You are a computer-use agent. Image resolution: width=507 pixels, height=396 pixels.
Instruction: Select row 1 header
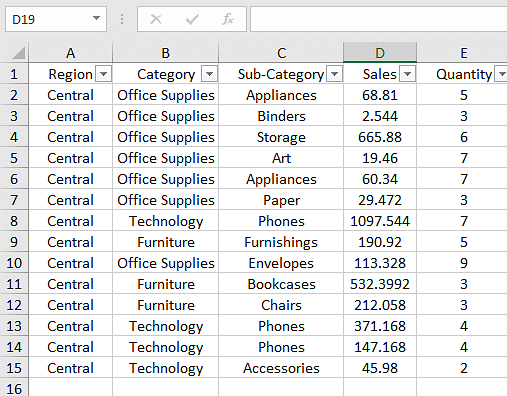[14, 74]
